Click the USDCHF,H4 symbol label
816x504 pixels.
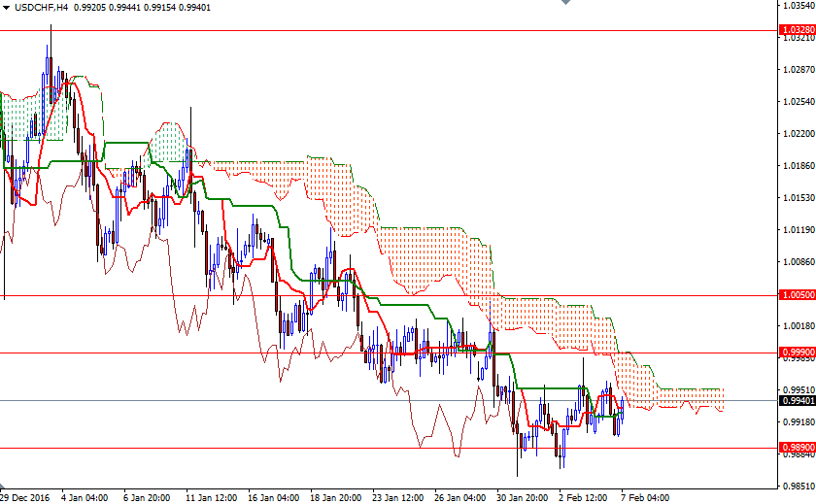coord(41,8)
